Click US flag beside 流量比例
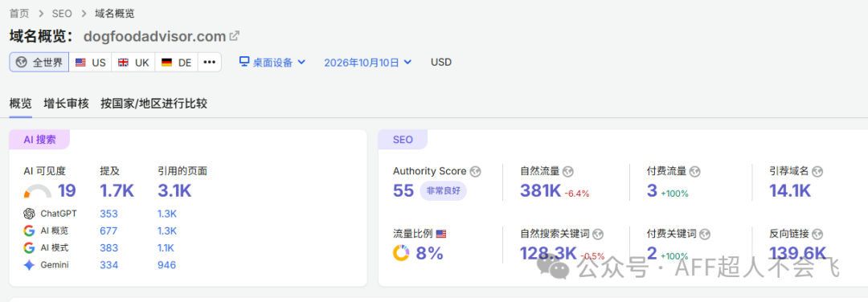This screenshot has height=302, width=868. [x=441, y=234]
